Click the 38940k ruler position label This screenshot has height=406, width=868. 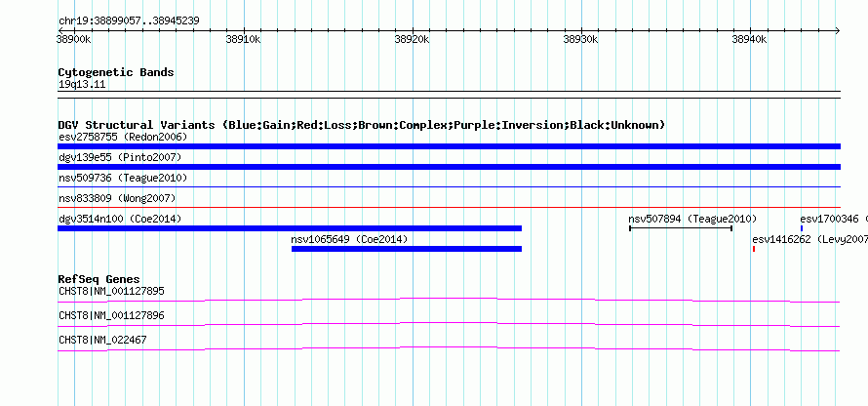pyautogui.click(x=750, y=39)
